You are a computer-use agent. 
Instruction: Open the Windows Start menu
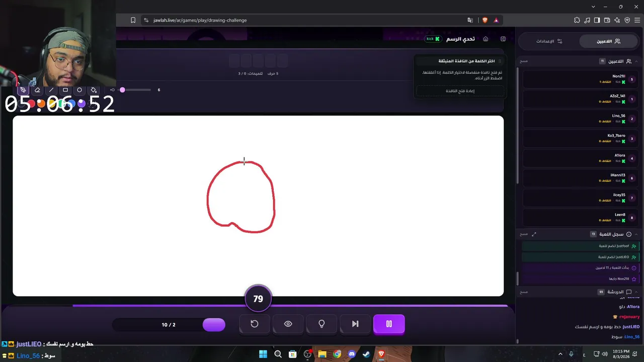263,354
